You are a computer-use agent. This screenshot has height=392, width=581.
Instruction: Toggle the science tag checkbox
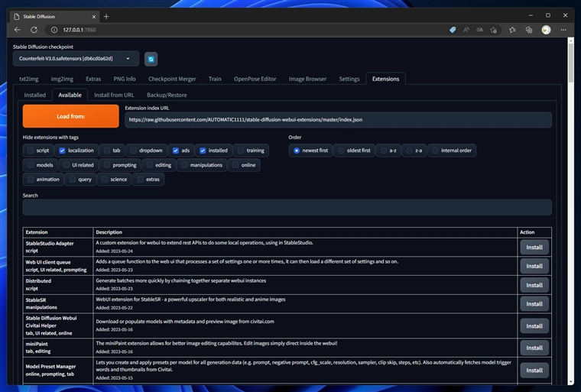tap(105, 180)
